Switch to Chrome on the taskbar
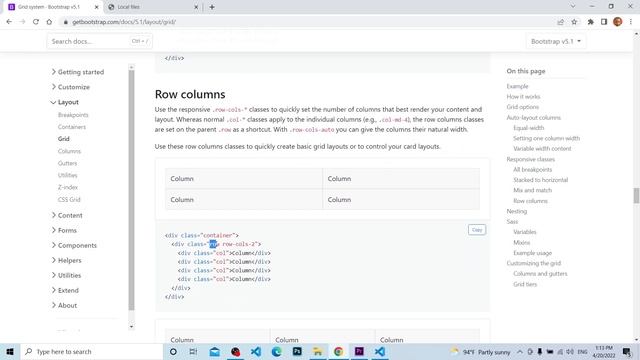The height and width of the screenshot is (360, 640). point(338,351)
